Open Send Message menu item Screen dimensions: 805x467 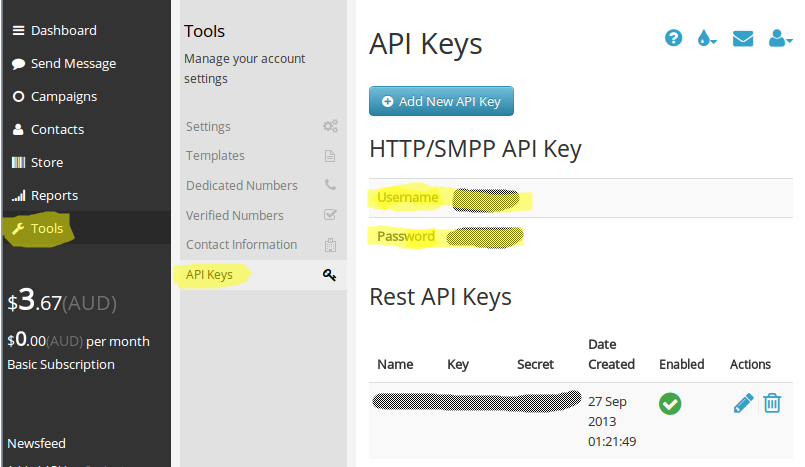point(73,63)
